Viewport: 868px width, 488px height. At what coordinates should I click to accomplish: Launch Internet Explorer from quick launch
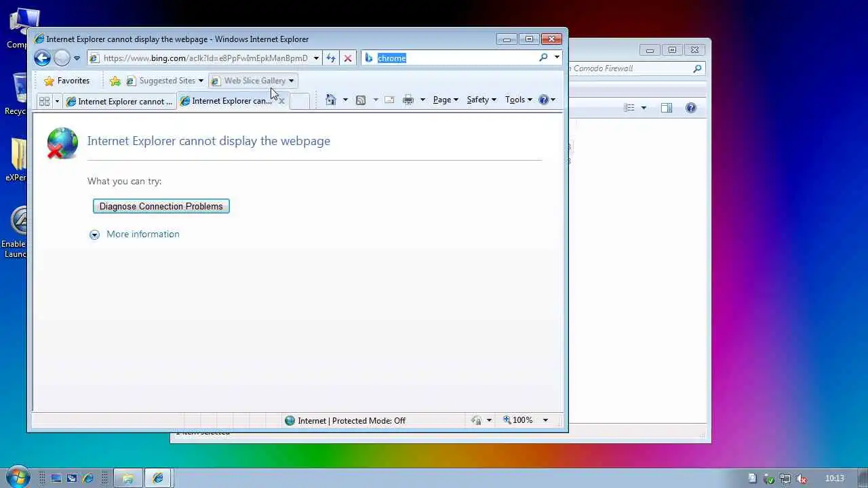88,478
